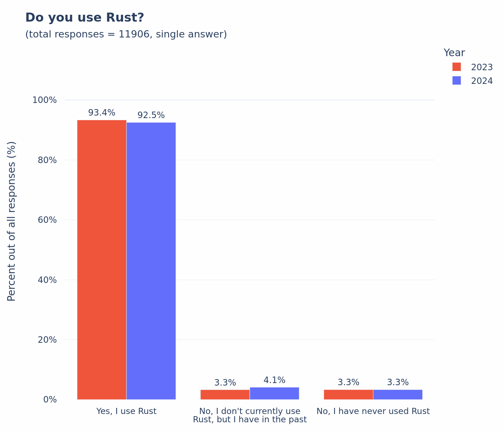Click the 2024 bar for past Rust users
The height and width of the screenshot is (432, 504).
pyautogui.click(x=274, y=393)
